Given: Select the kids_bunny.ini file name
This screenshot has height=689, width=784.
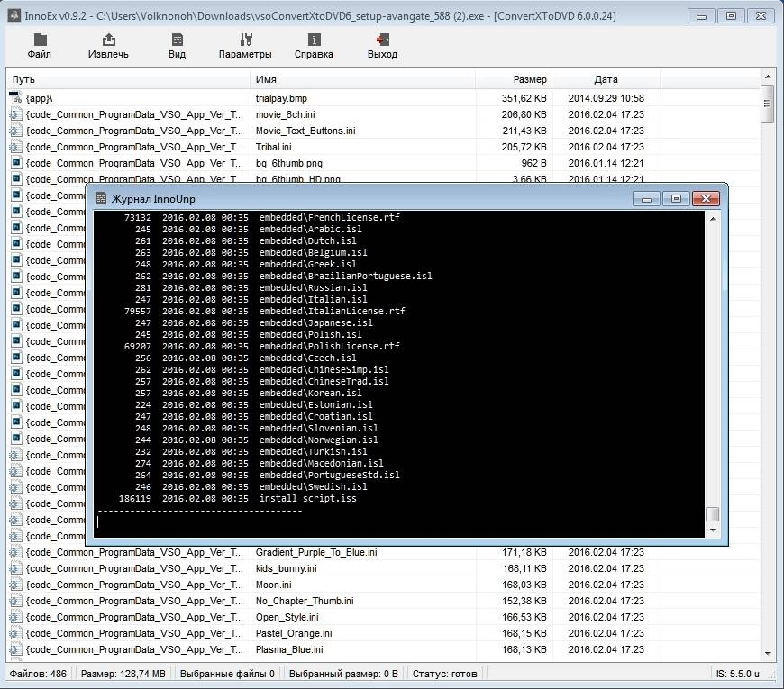Looking at the screenshot, I should click(286, 568).
